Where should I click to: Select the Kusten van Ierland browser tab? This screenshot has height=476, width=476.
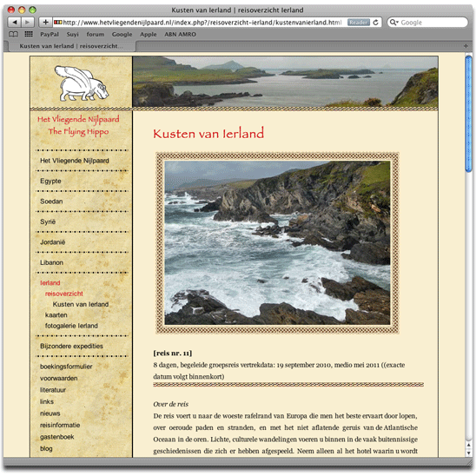click(71, 46)
